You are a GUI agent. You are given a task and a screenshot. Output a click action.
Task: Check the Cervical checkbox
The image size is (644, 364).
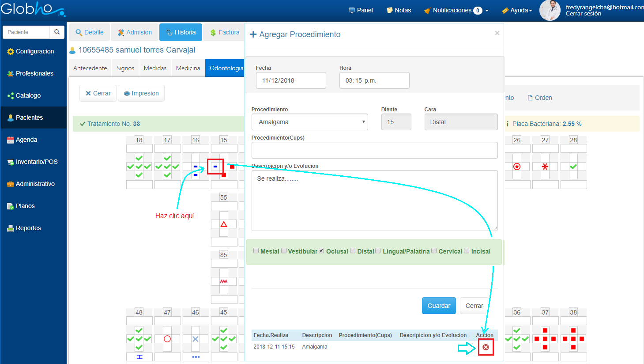click(434, 251)
